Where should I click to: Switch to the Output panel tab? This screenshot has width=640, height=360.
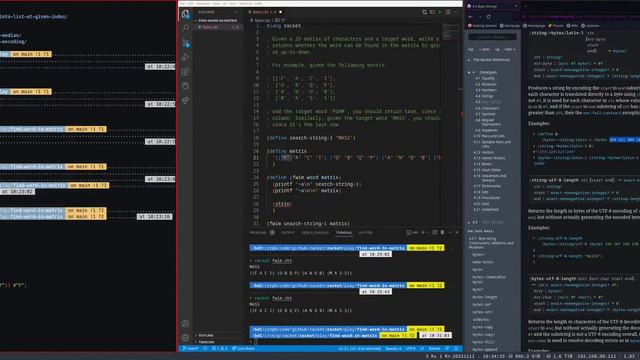(x=288, y=233)
